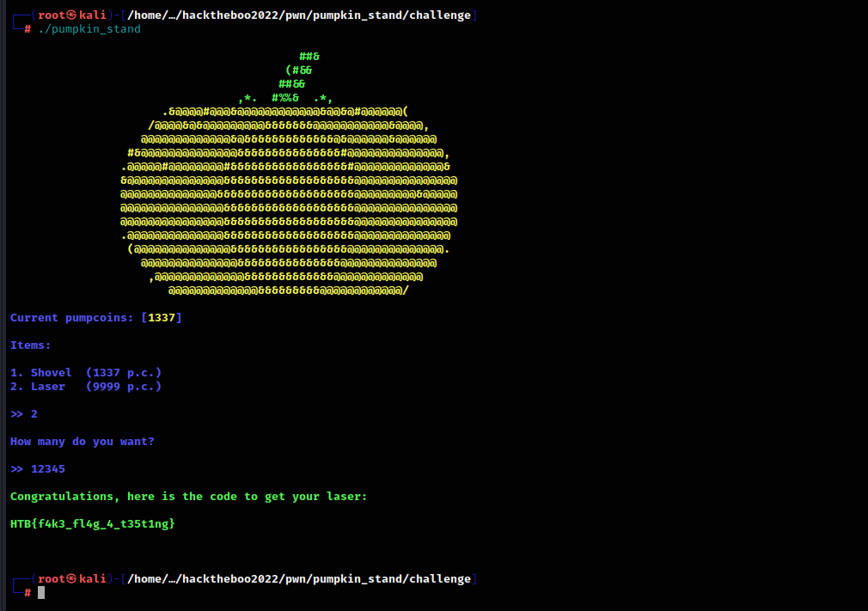
Task: Click the # shell symbol on the last line
Action: tap(26, 592)
